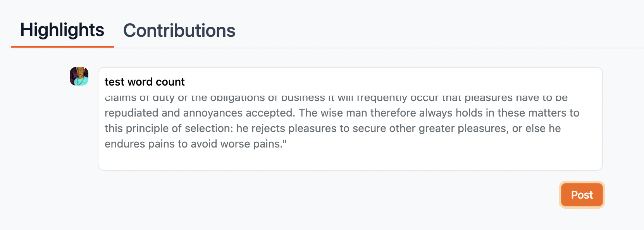The image size is (644, 230).
Task: Select the post header 'test word count'
Action: (144, 82)
